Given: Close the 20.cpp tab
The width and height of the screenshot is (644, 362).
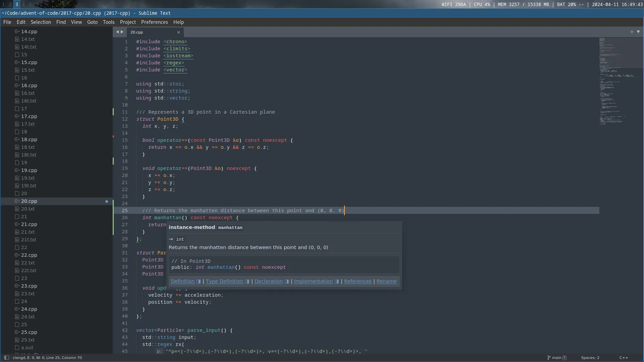Looking at the screenshot, I should tap(179, 33).
